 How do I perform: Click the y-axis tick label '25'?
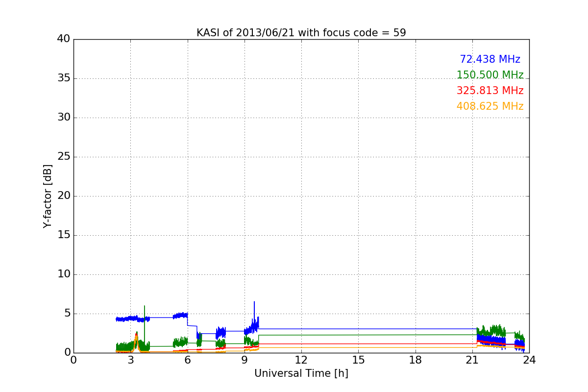click(x=64, y=157)
